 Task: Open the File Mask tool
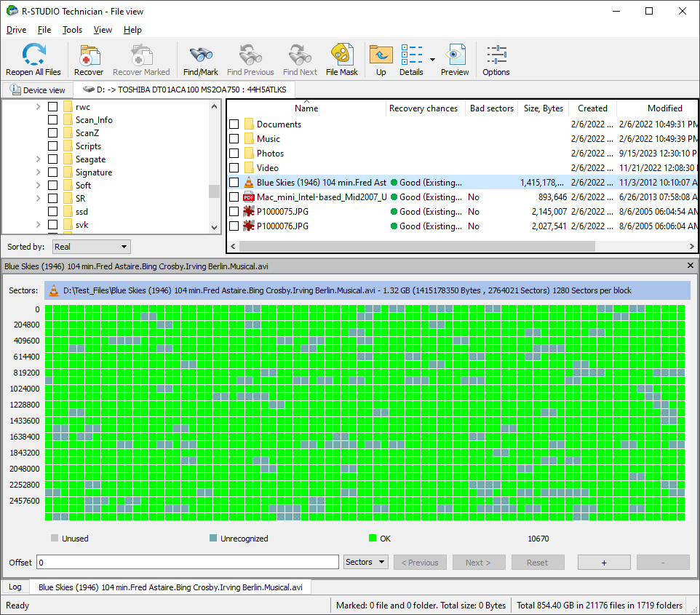342,55
